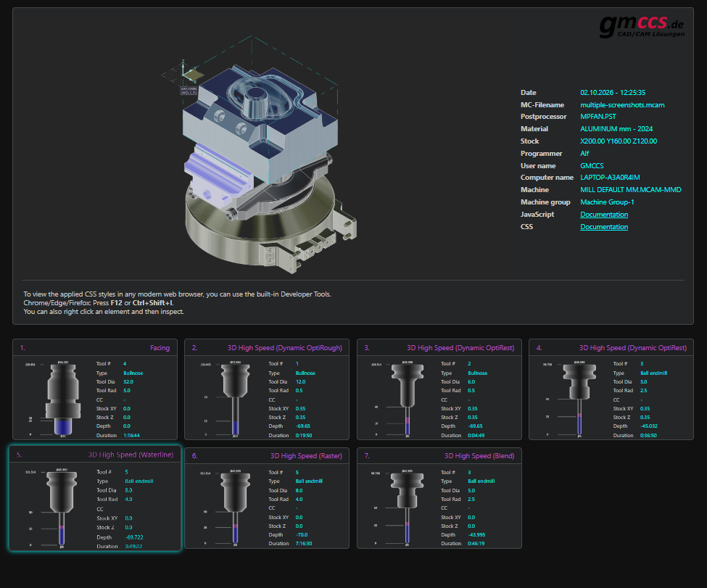
Task: Click the postprocessor value 'MPFAN.PST'
Action: pyautogui.click(x=598, y=116)
